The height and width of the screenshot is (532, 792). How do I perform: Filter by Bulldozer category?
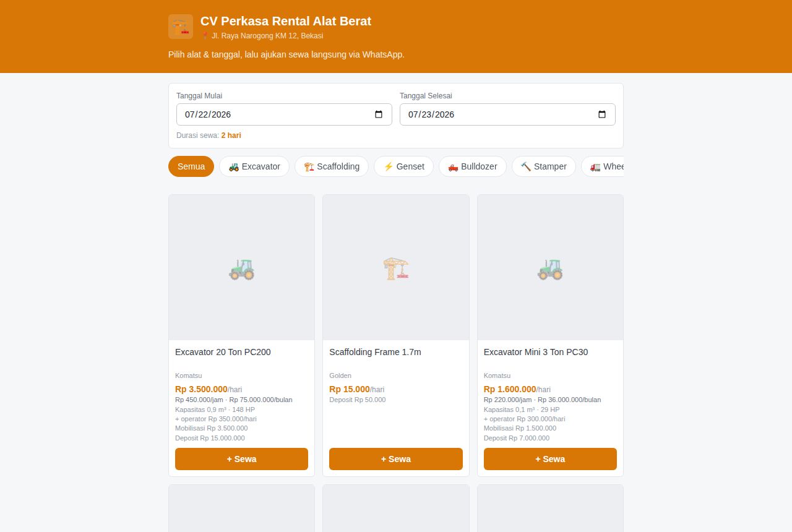point(473,166)
